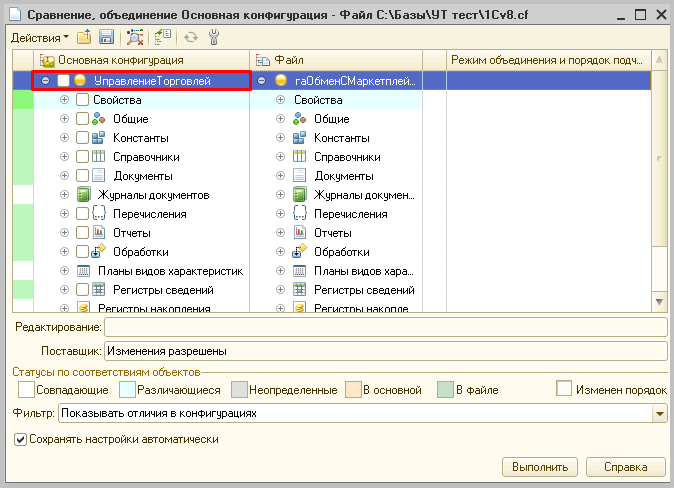Click the Выполнить button

click(540, 467)
